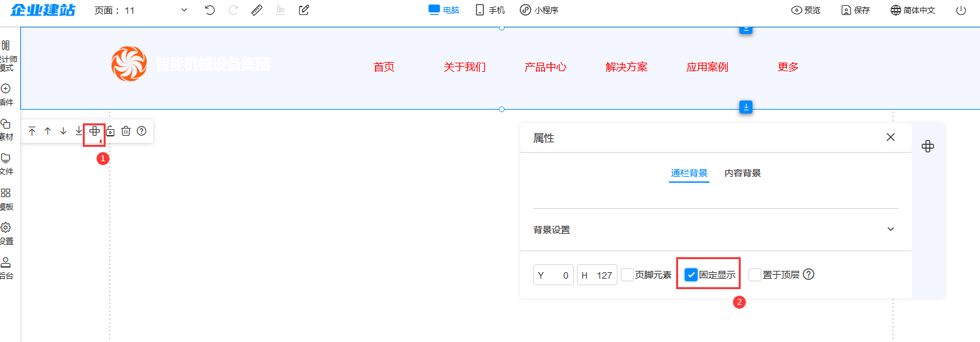The image size is (980, 342).
Task: Click the pencil edit icon in top toolbar
Action: (x=304, y=10)
